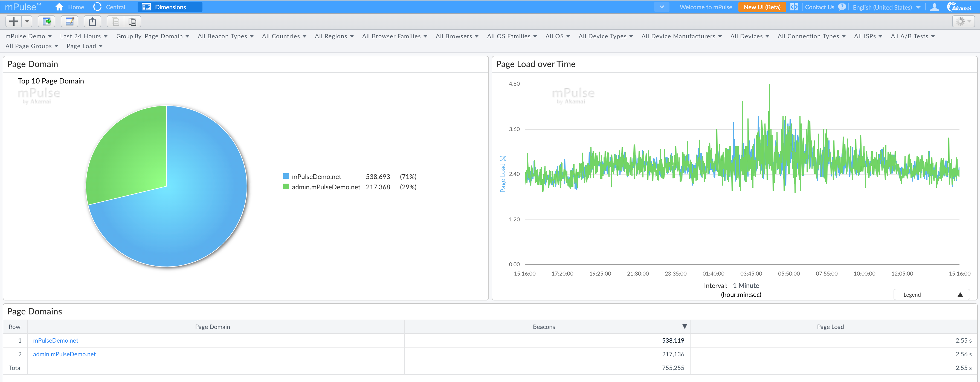Click the help question mark icon beside Contact Us
This screenshot has width=980, height=382.
[842, 7]
